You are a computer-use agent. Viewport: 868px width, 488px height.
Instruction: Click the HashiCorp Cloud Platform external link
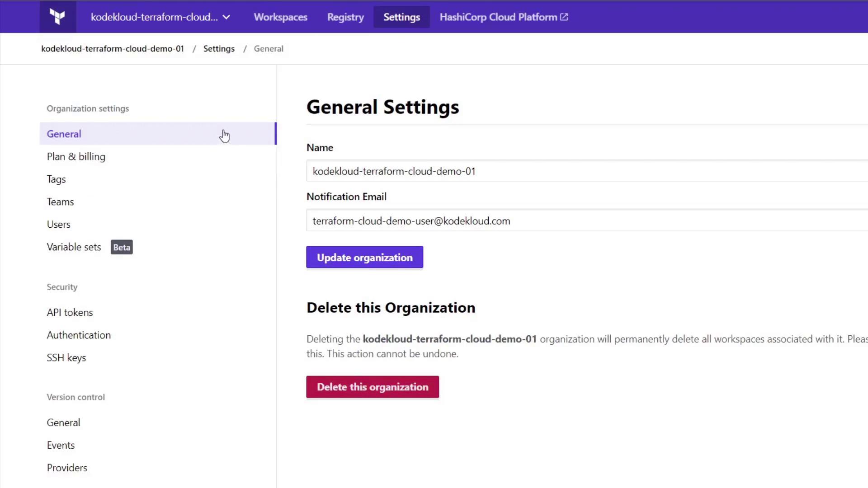click(x=503, y=17)
